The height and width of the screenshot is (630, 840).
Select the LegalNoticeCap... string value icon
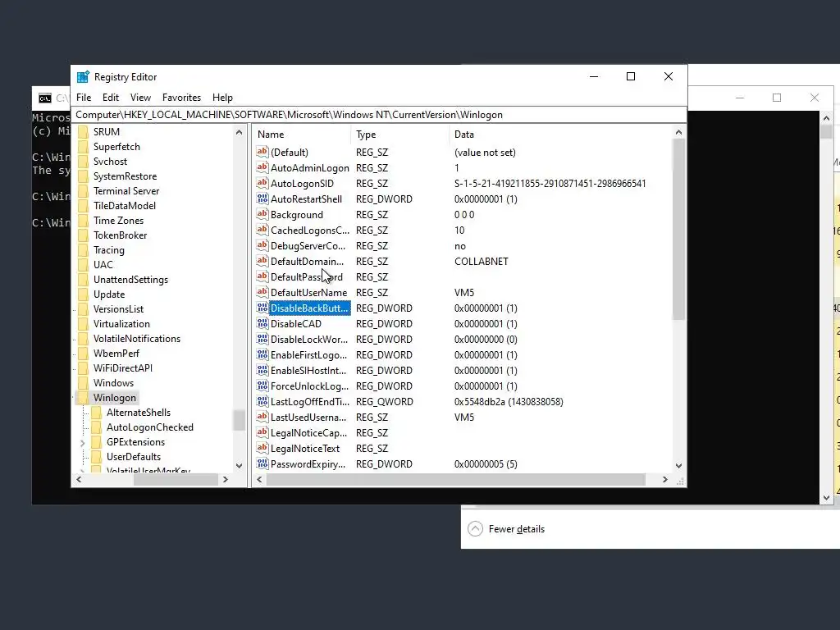tap(262, 432)
